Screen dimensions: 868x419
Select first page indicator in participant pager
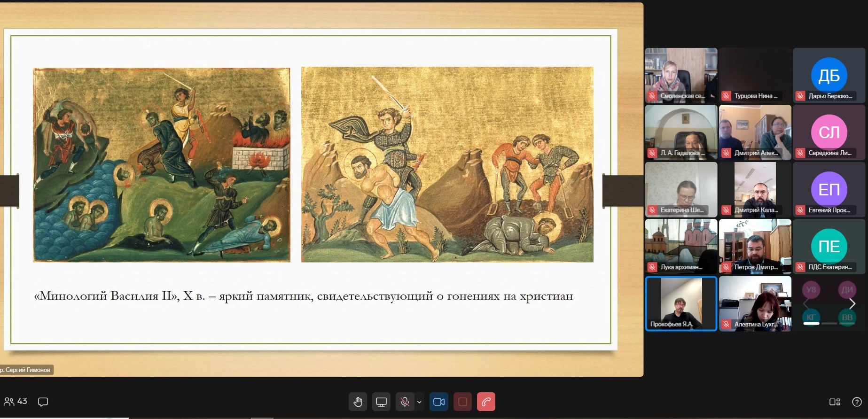tap(812, 324)
